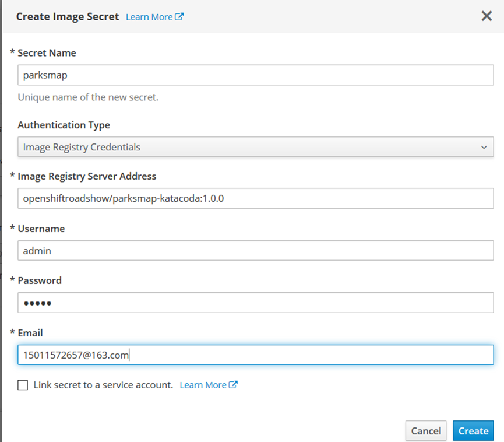Enable the Link secret to a service account checkbox
The height and width of the screenshot is (442, 504).
click(x=23, y=385)
